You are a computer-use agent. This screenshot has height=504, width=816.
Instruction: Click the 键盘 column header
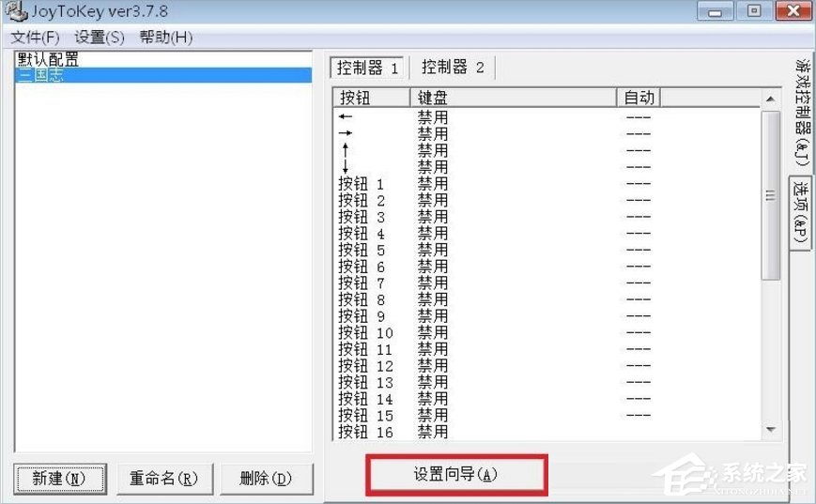(513, 98)
